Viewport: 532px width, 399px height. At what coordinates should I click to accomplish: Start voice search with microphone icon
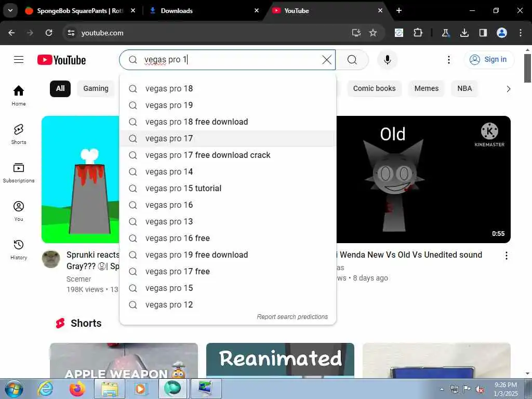(387, 60)
